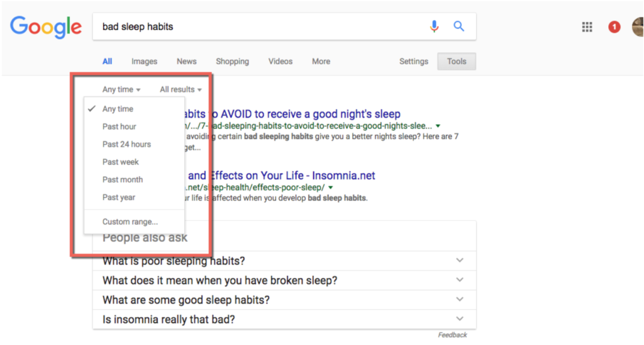Image resolution: width=644 pixels, height=345 pixels.
Task: Choose Past 24 hours filter option
Action: coord(126,144)
